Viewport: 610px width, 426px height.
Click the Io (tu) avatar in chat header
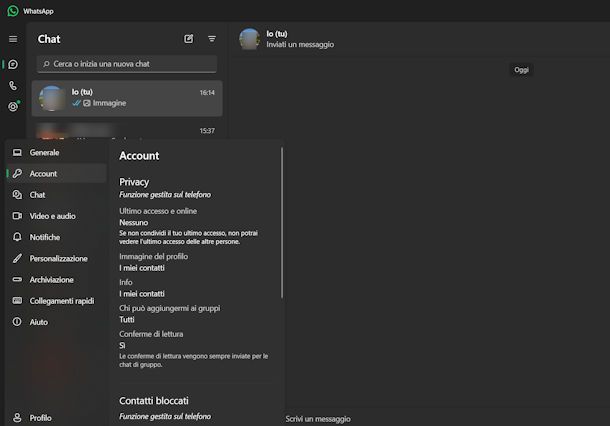pyautogui.click(x=249, y=39)
